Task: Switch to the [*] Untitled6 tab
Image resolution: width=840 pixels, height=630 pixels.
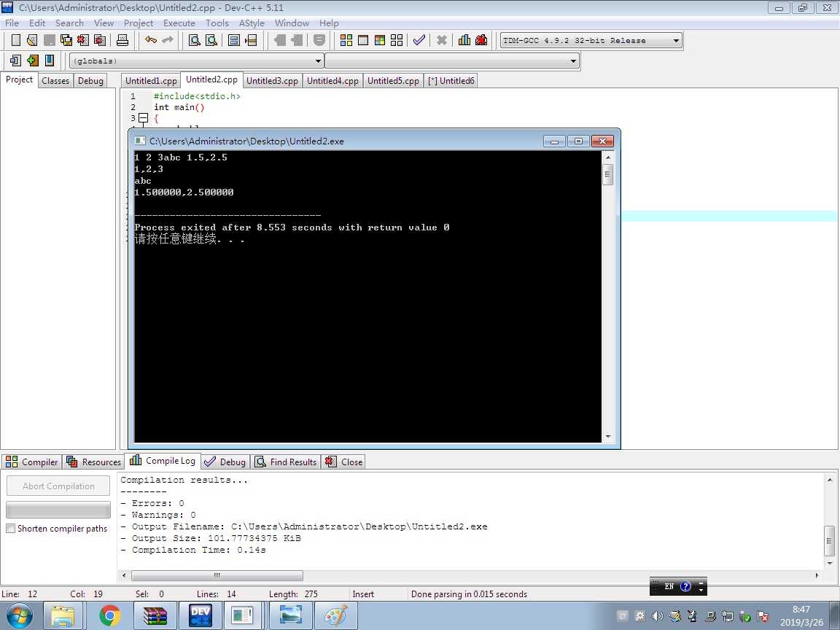Action: 451,81
